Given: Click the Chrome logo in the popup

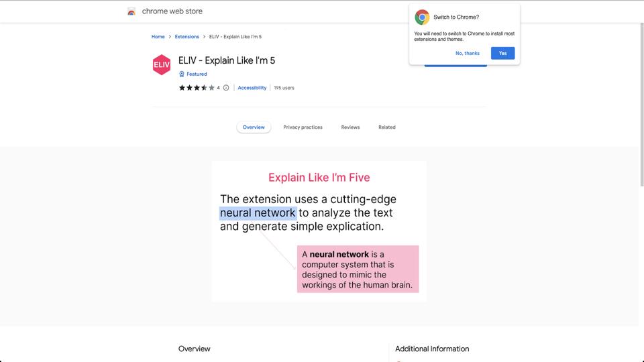Looking at the screenshot, I should [422, 17].
